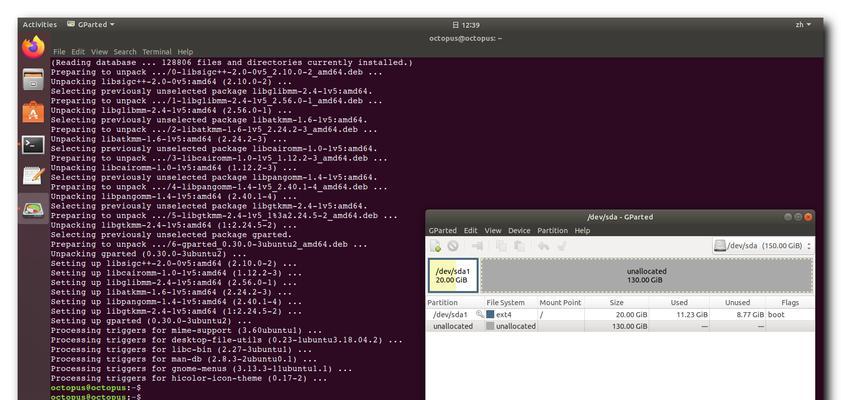This screenshot has height=400, width=841.
Task: Click 'Processing triggers for hicolor-icon-theme' line
Action: pos(188,378)
